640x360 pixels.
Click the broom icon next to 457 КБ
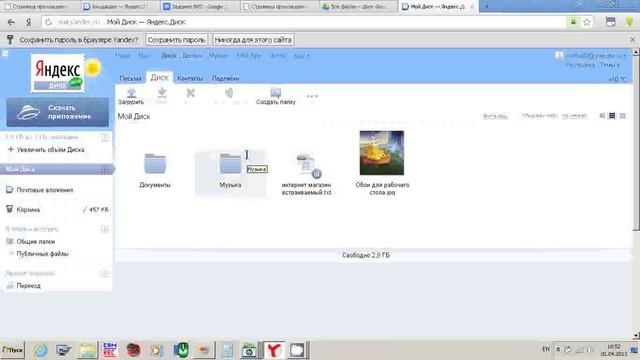(x=84, y=209)
